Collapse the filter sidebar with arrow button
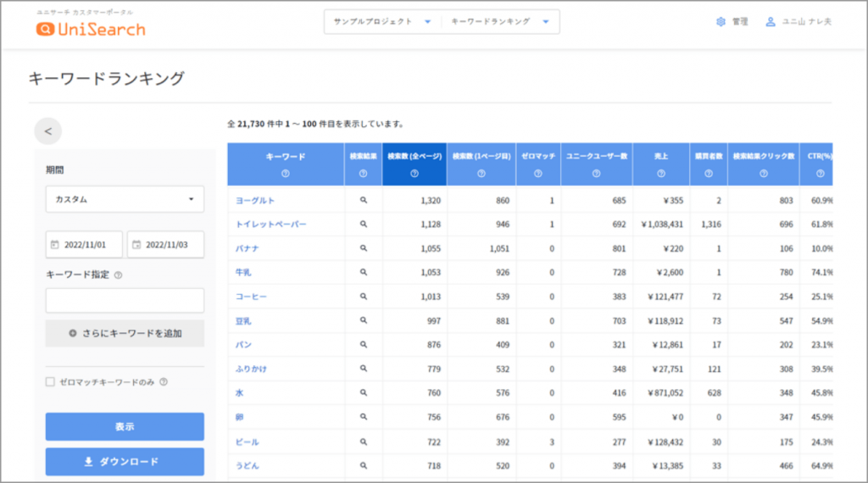 pyautogui.click(x=48, y=131)
